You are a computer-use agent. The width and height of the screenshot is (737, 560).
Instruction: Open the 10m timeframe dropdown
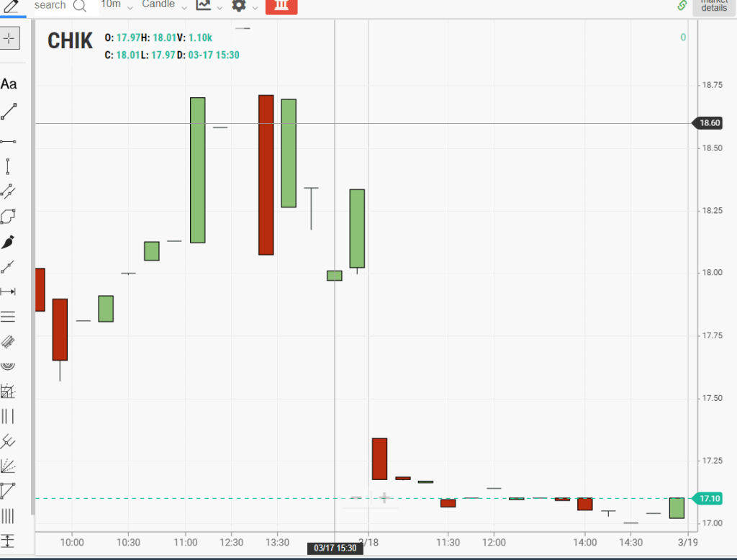117,6
